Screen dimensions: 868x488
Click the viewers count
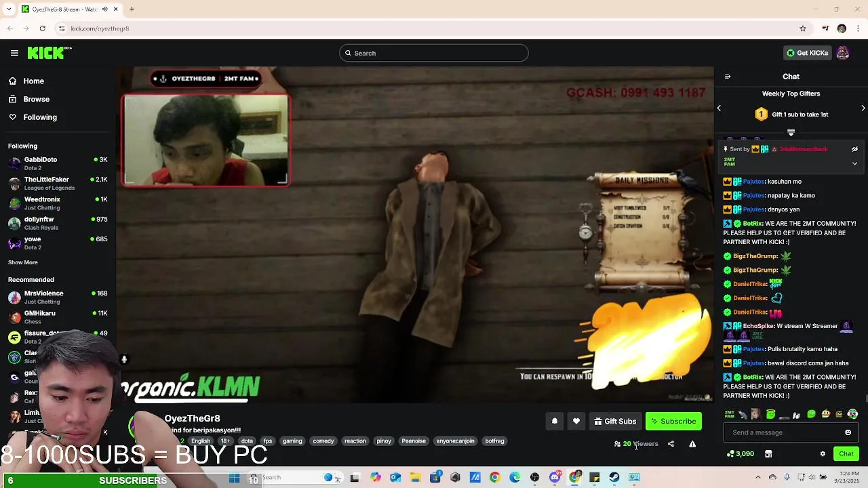point(636,444)
